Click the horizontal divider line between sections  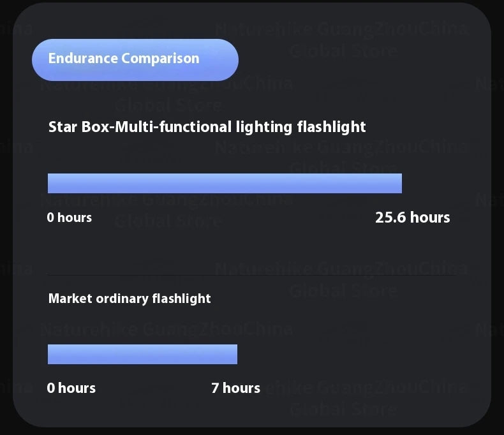point(252,275)
